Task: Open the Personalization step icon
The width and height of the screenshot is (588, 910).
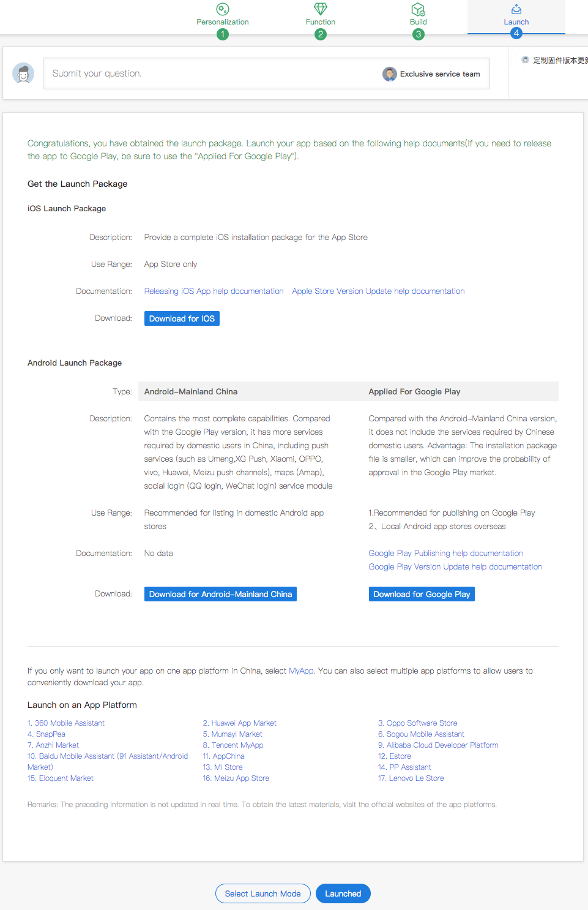Action: (223, 9)
